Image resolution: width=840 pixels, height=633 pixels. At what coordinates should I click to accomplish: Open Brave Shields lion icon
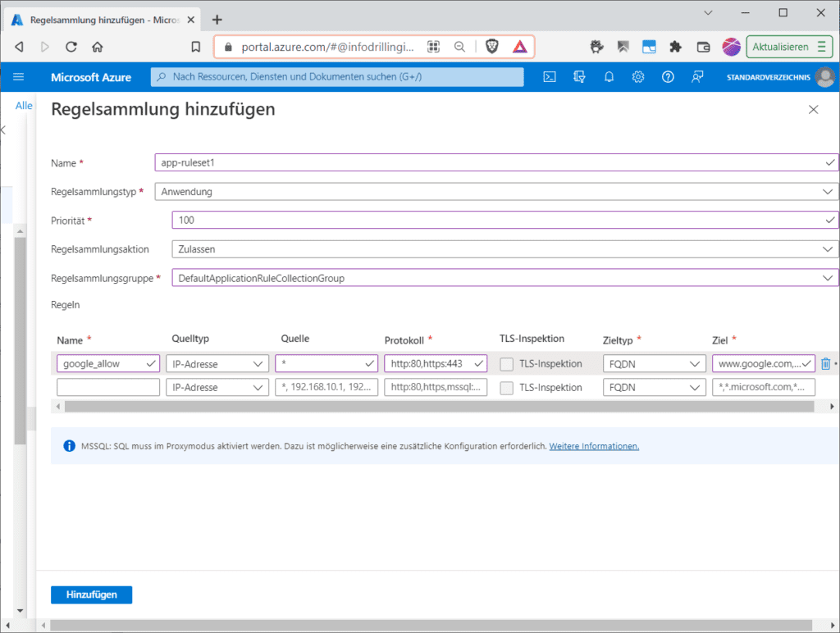click(492, 47)
